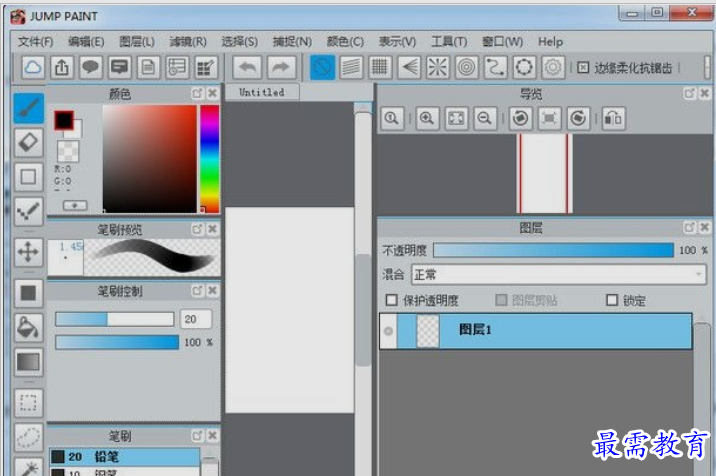Select the Dot/pixel pen tool
716x476 pixels.
(x=29, y=211)
